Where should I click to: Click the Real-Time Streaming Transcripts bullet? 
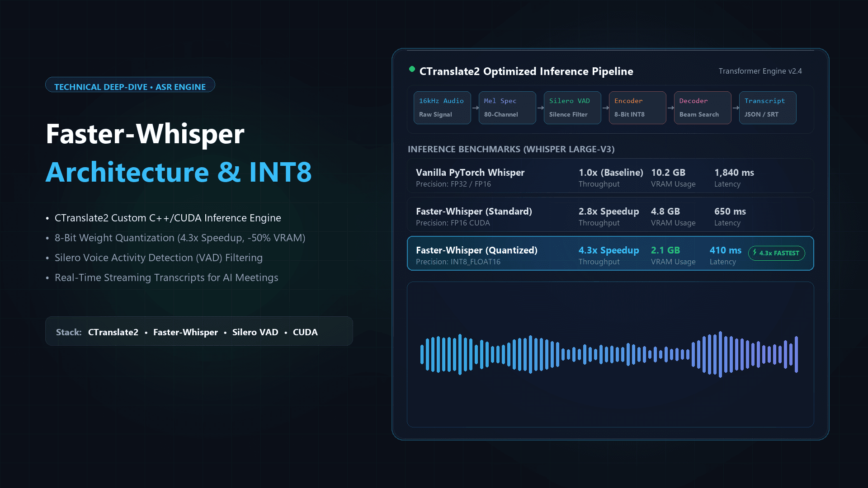[166, 277]
